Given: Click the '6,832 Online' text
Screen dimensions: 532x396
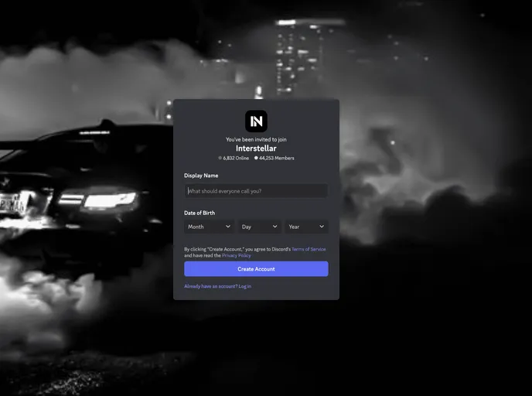Looking at the screenshot, I should 236,158.
